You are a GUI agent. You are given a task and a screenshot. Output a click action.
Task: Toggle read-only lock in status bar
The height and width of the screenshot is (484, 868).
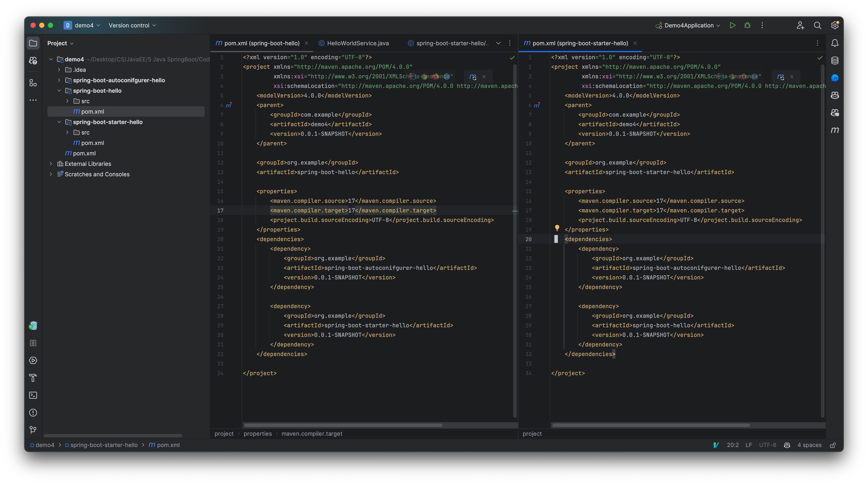tap(833, 445)
